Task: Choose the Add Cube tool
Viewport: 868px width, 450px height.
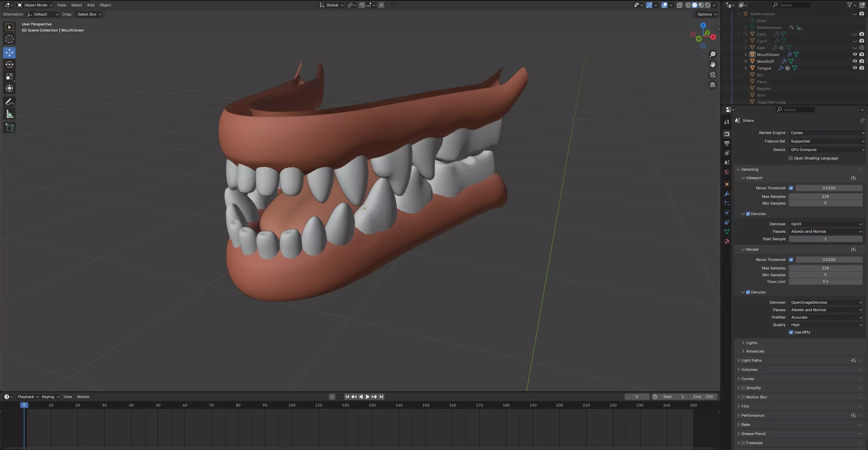Action: (9, 128)
